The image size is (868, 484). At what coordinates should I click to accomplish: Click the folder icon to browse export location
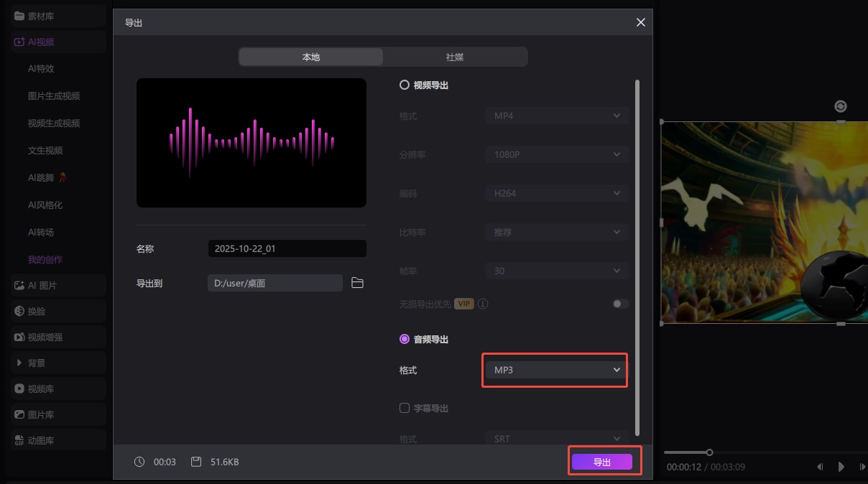point(357,283)
